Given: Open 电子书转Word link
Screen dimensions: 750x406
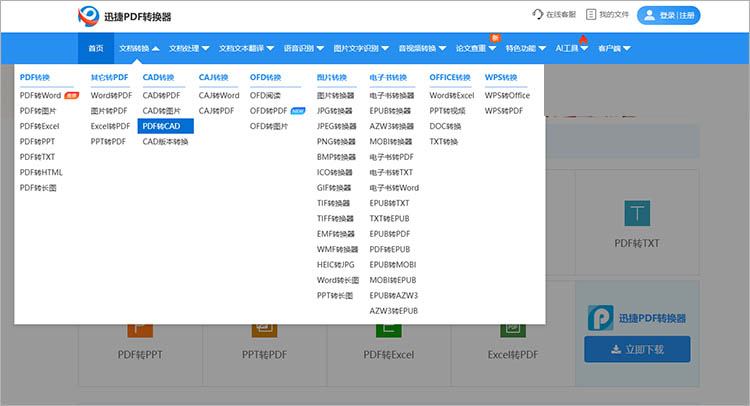Looking at the screenshot, I should point(394,187).
